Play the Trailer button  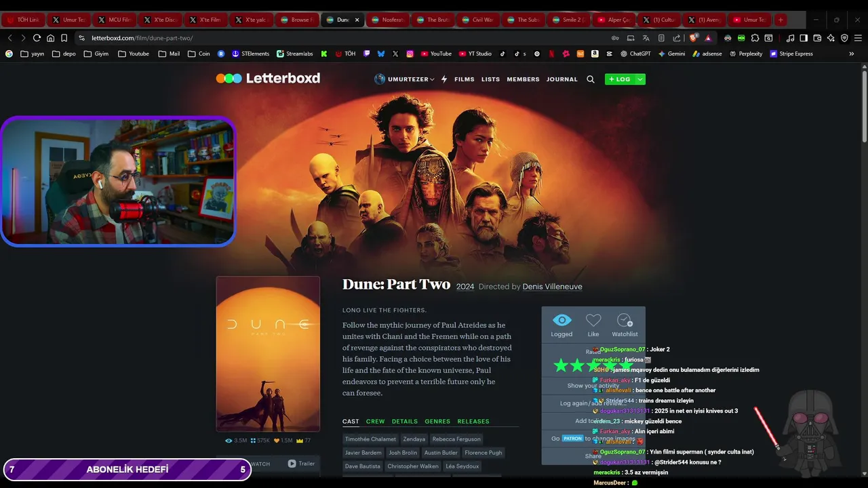pyautogui.click(x=301, y=464)
